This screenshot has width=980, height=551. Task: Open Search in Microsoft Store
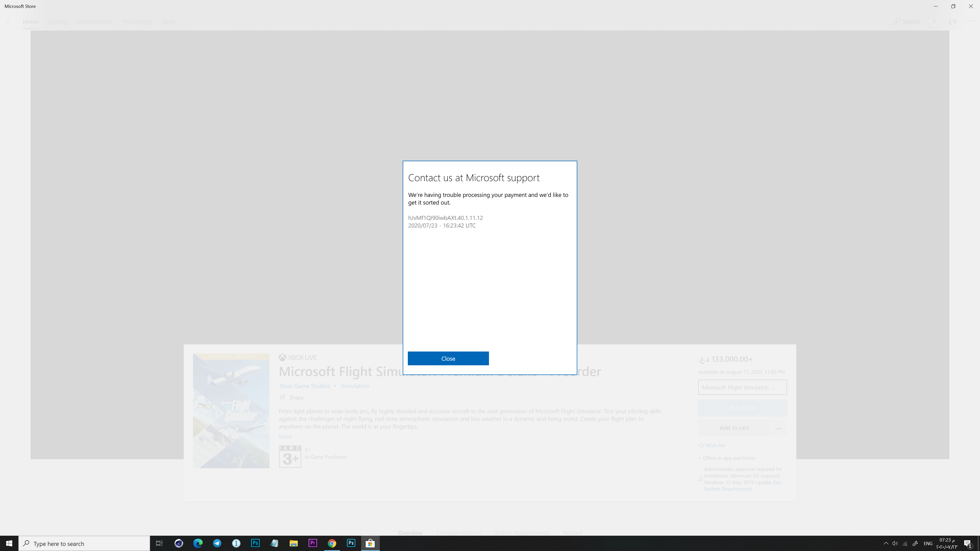point(907,22)
